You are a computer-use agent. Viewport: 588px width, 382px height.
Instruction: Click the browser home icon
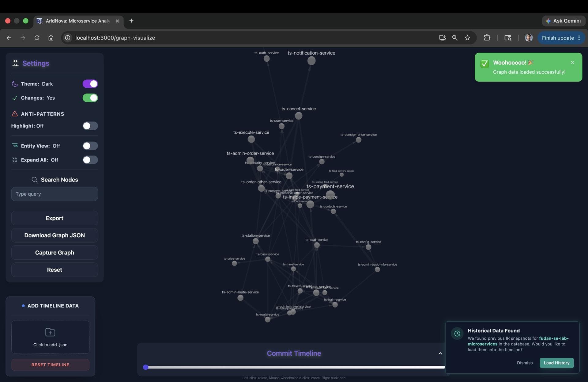(51, 38)
